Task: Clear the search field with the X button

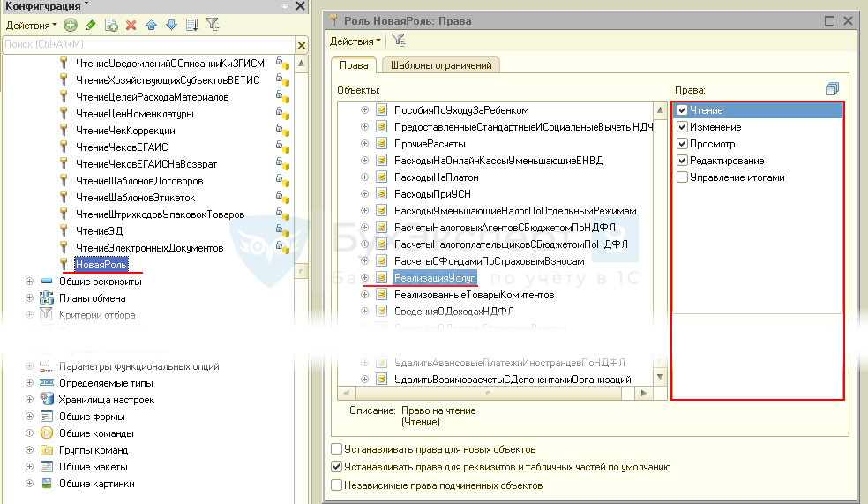Action: (301, 45)
